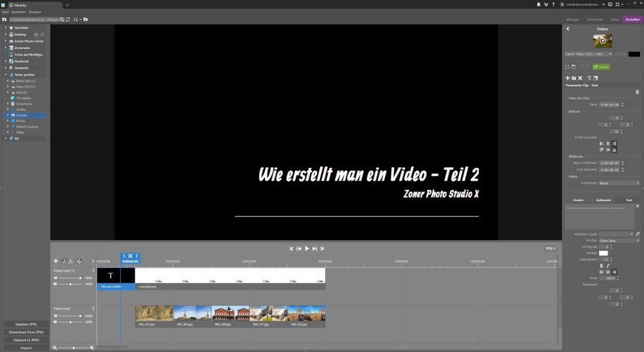Adjust opacity slider of Video track (1)
The width and height of the screenshot is (644, 352).
[70, 278]
